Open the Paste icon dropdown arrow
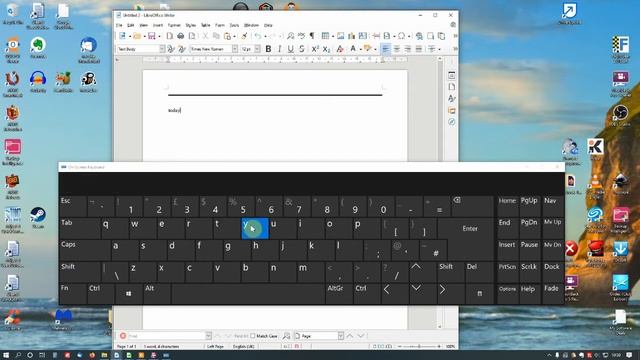 tap(234, 36)
